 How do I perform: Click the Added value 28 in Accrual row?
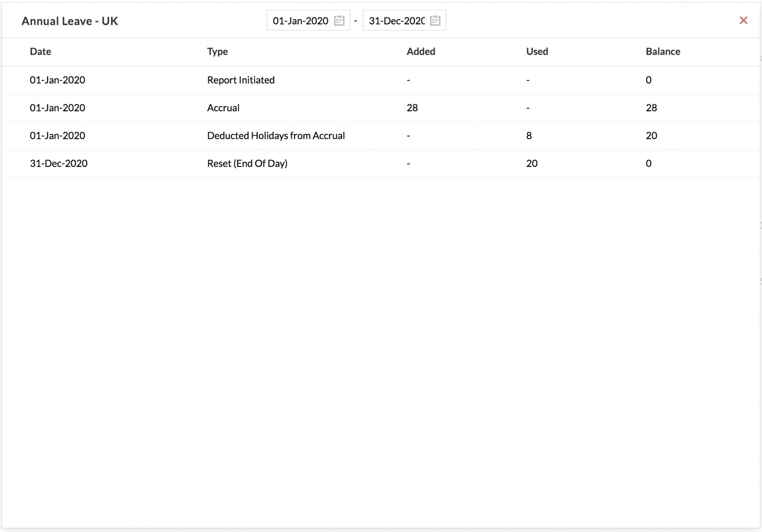412,108
